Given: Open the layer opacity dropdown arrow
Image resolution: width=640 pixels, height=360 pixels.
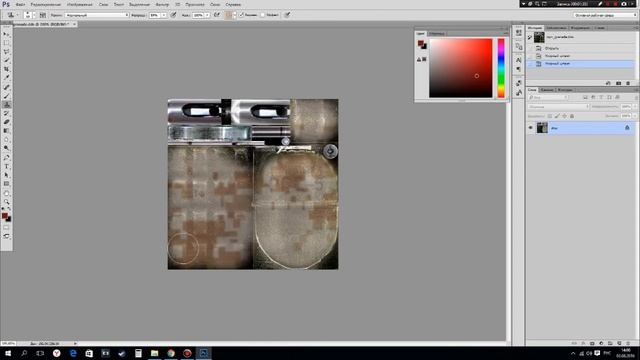Looking at the screenshot, I should tap(634, 107).
